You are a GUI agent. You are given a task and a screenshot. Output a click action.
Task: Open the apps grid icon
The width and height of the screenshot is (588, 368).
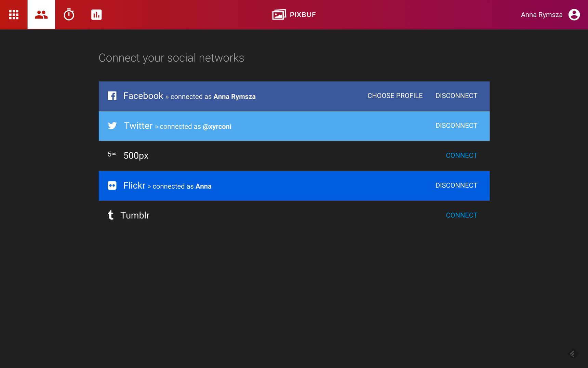tap(14, 15)
